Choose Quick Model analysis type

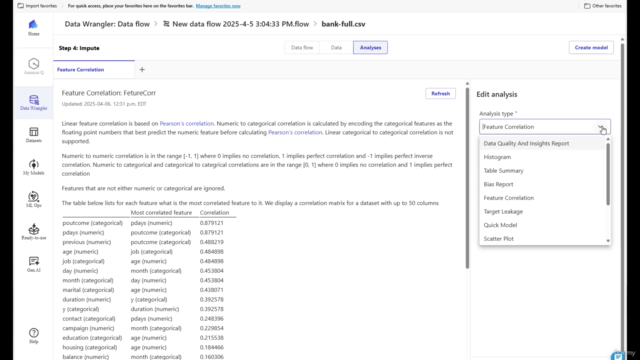tap(542, 225)
